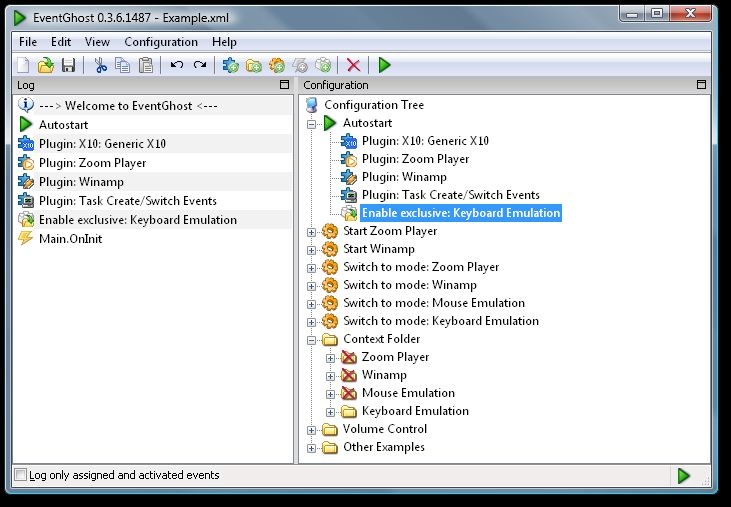Expand the Volume Control folder
The image size is (731, 507).
click(311, 429)
